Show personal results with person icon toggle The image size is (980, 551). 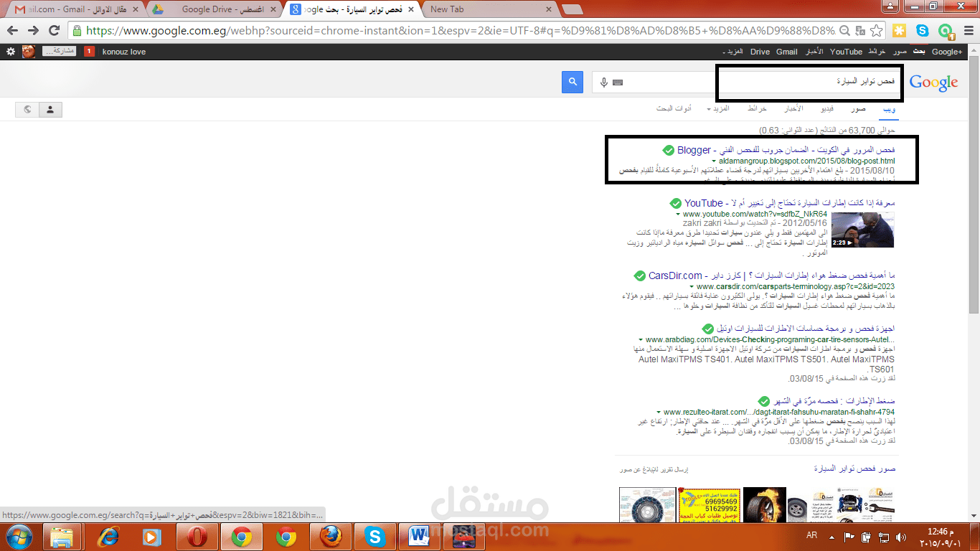(x=50, y=110)
